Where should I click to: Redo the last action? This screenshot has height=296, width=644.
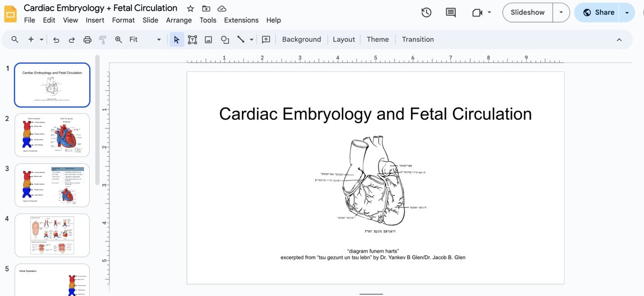(x=71, y=39)
